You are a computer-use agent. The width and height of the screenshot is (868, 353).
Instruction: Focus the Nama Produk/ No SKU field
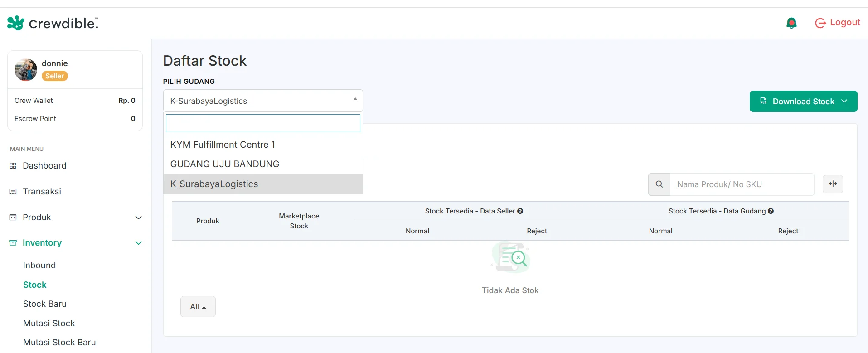pyautogui.click(x=742, y=184)
